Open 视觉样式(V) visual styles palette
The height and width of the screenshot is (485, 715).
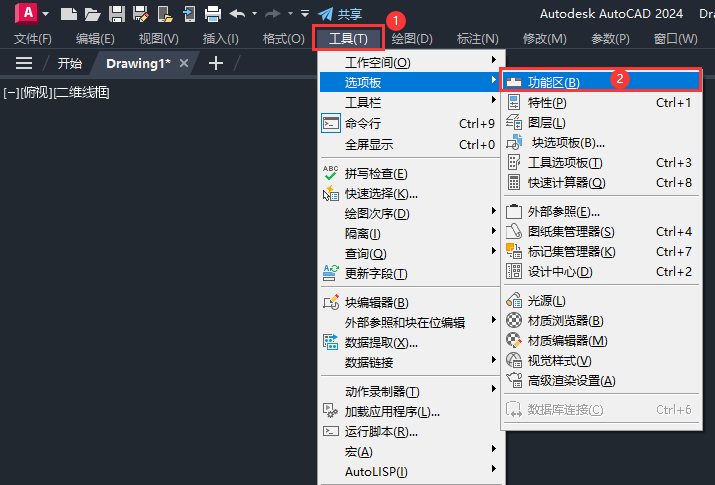(601, 361)
